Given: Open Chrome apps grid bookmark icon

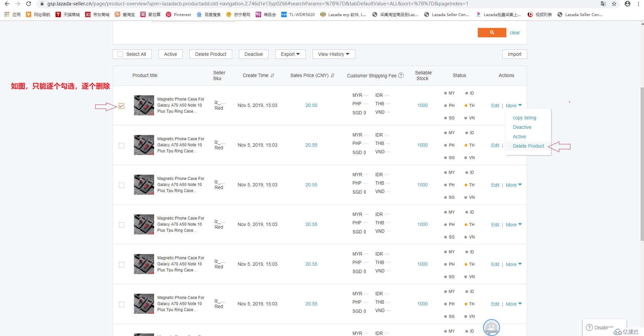Looking at the screenshot, I should [x=7, y=14].
